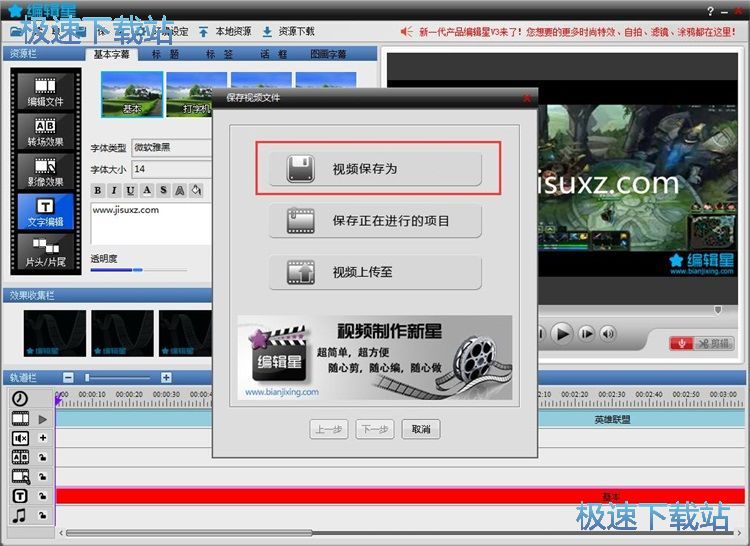Select the 基本 subtitle style thumbnail
750x546 pixels.
tap(132, 94)
